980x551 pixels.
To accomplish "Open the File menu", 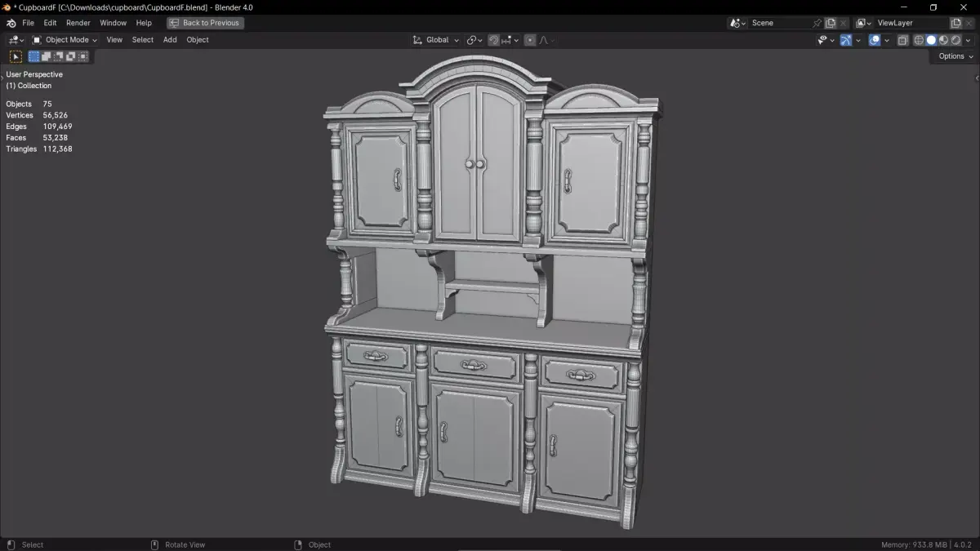I will (28, 23).
